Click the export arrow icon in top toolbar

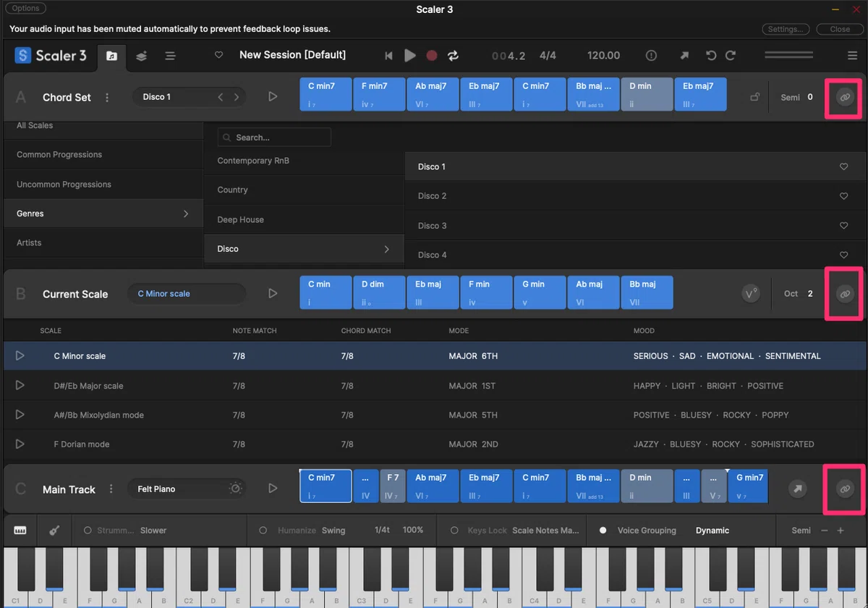(684, 56)
